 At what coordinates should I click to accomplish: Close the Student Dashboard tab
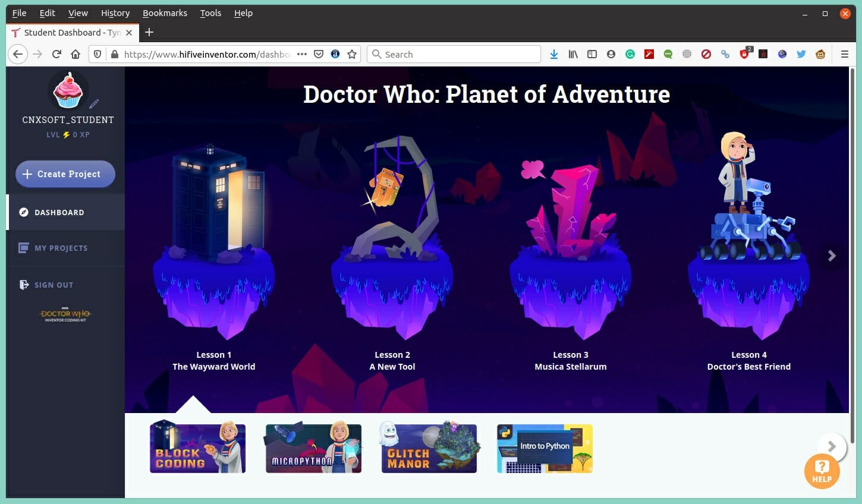tap(129, 33)
